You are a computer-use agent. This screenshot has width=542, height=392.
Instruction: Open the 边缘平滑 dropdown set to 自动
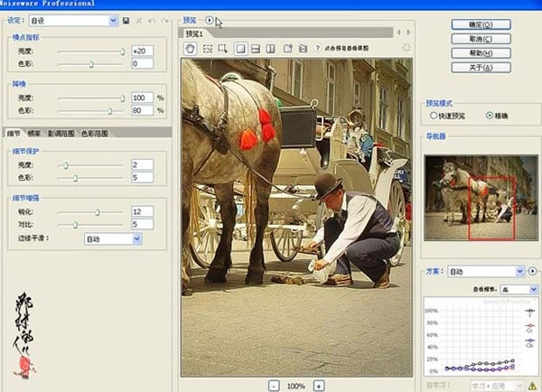point(113,238)
